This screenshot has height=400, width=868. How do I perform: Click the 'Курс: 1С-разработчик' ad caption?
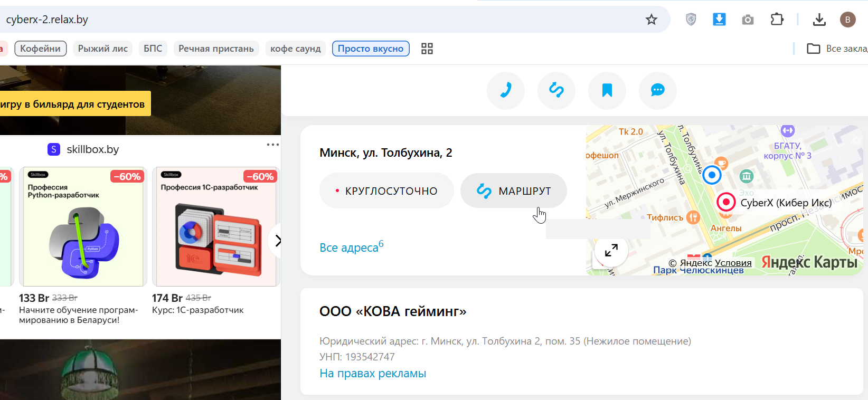pyautogui.click(x=197, y=310)
